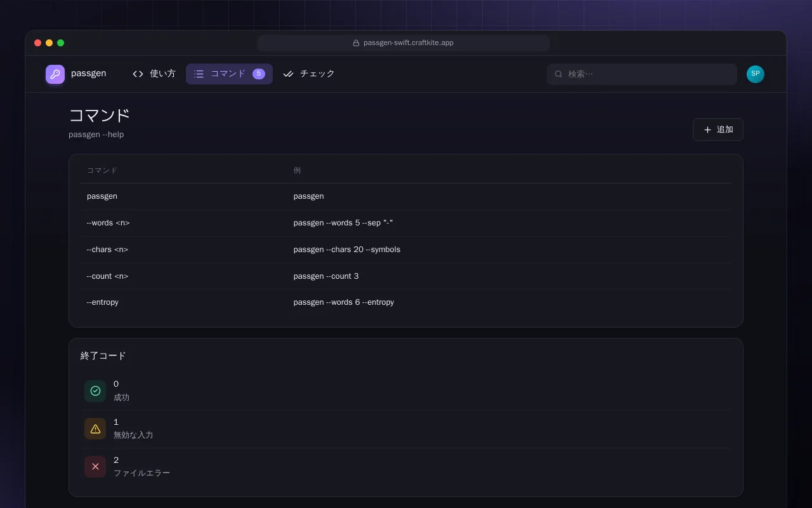
Task: Click the lock icon in address bar
Action: 356,43
